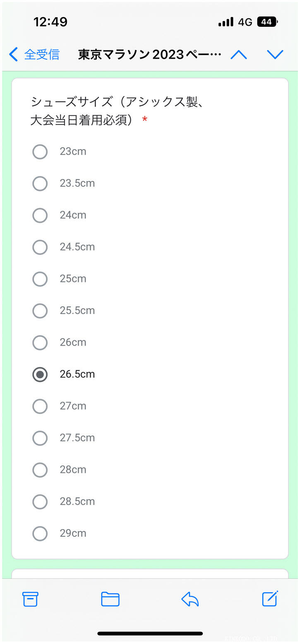300x644 pixels.
Task: Select 27.5cm radio option
Action: [x=40, y=438]
